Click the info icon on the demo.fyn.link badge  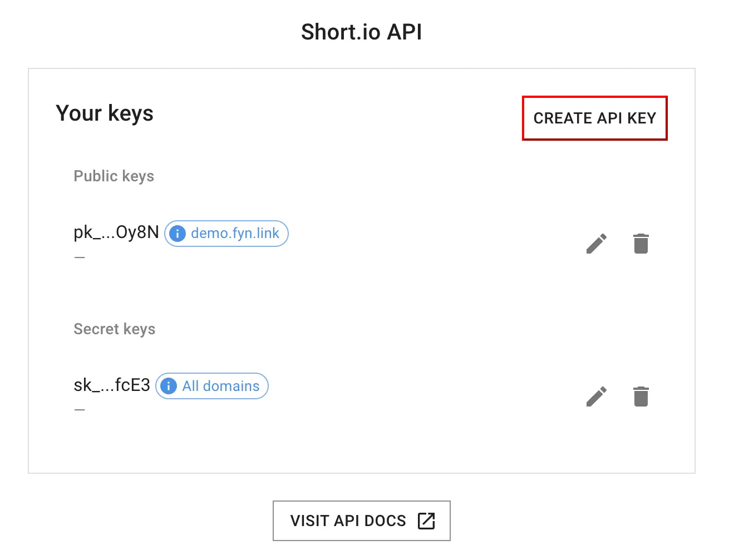click(x=177, y=234)
